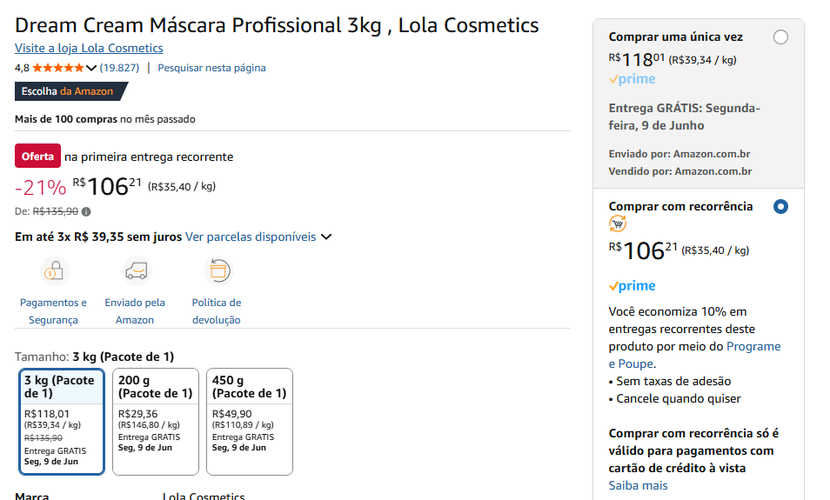This screenshot has height=500, width=830.
Task: Choose the 200 g pack size
Action: pyautogui.click(x=155, y=421)
